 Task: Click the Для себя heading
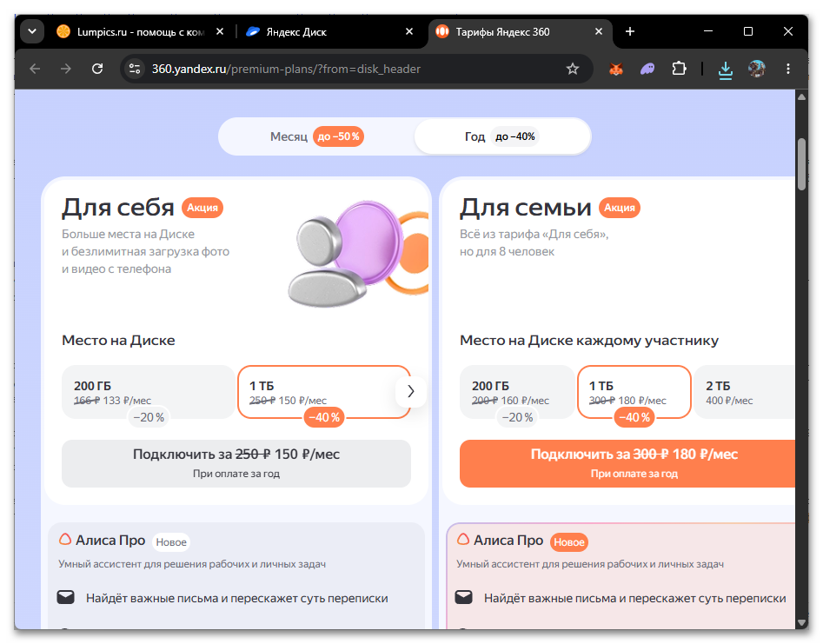[x=118, y=208]
